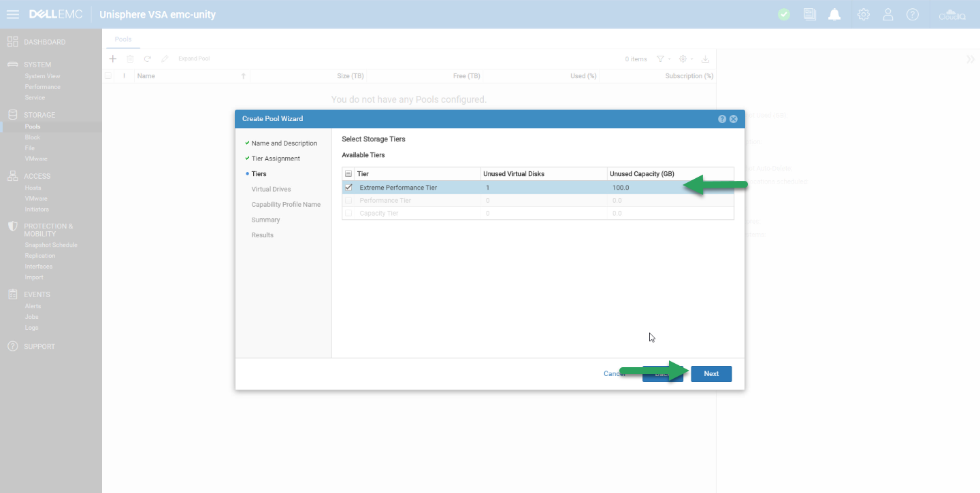Open Service in the sidebar
This screenshot has width=980, height=493.
[35, 98]
